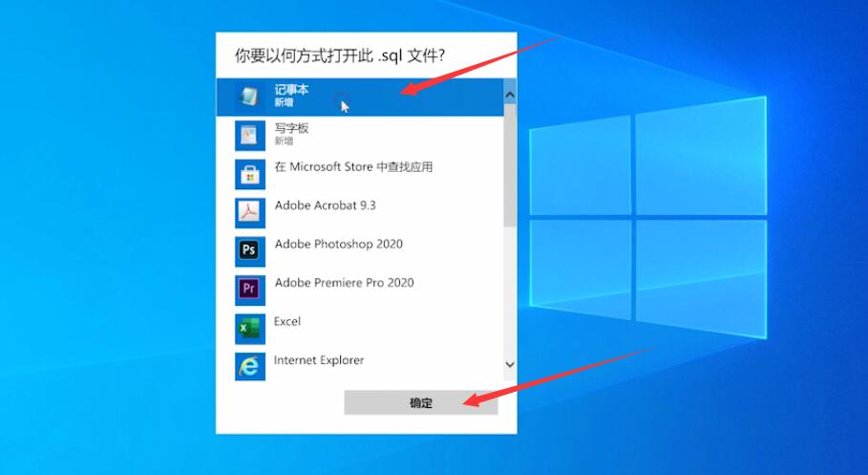Choose 在 Microsoft Store 中查找应用
The image size is (868, 475).
(353, 167)
